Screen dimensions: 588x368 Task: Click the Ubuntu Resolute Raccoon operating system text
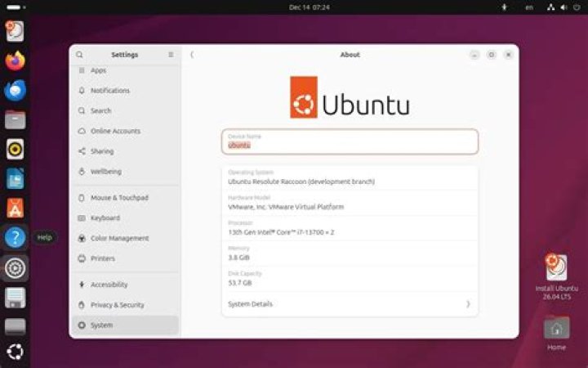(x=301, y=182)
